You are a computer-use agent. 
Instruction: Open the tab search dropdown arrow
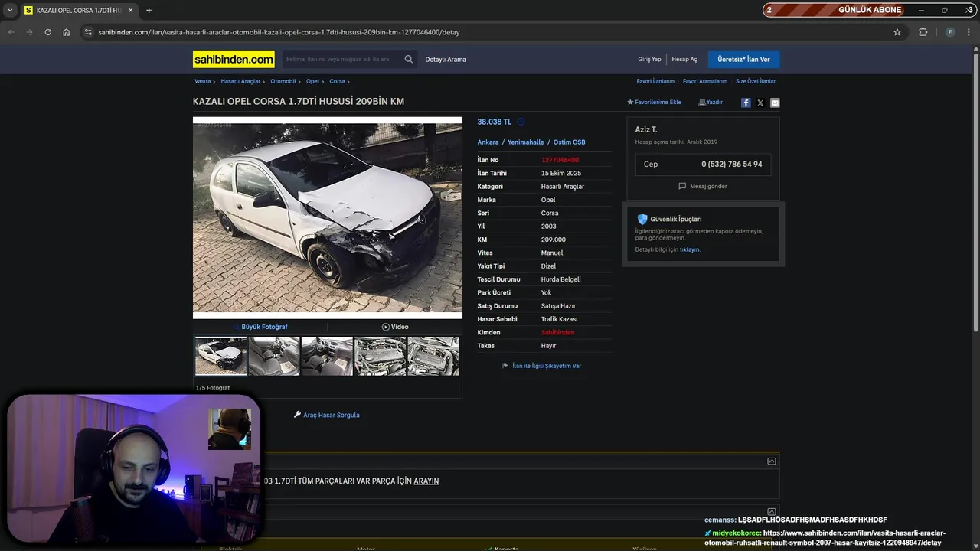point(10,10)
